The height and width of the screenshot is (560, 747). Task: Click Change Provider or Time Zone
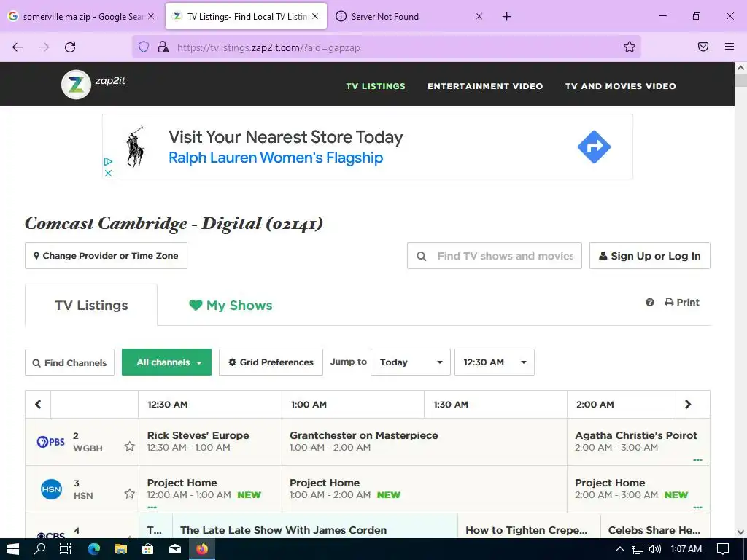106,256
